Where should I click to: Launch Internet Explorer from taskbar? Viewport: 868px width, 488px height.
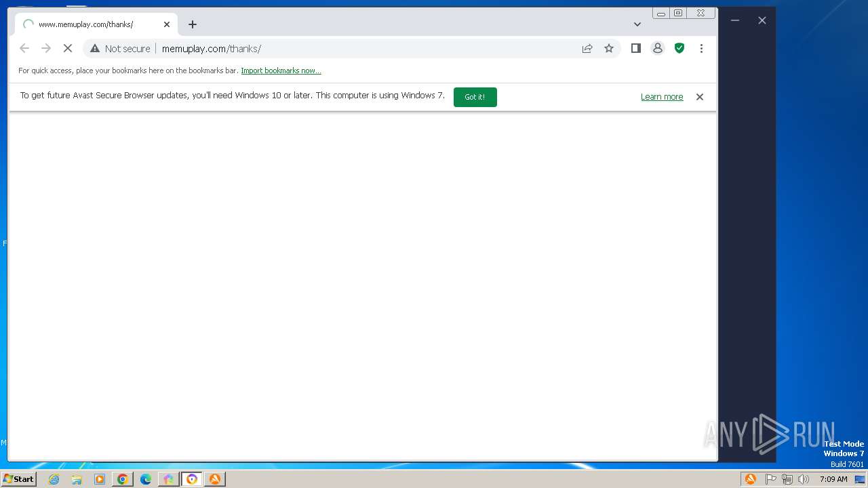pos(54,479)
